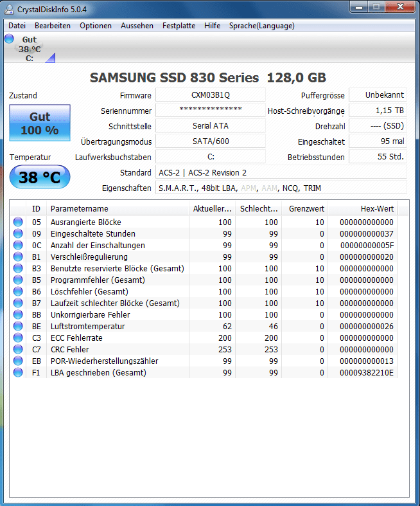Viewport: 420px width, 506px height.
Task: Click the Eingeschaltet value 95 mal
Action: (378, 141)
